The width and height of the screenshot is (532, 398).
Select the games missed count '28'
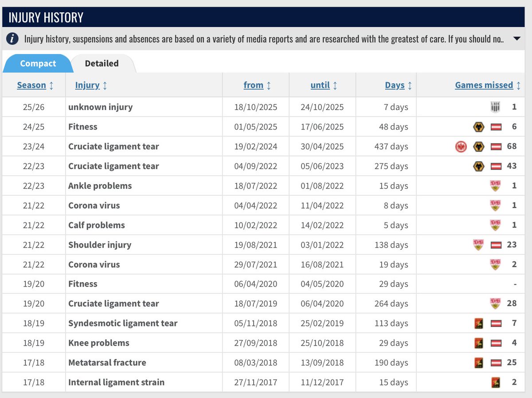[512, 303]
